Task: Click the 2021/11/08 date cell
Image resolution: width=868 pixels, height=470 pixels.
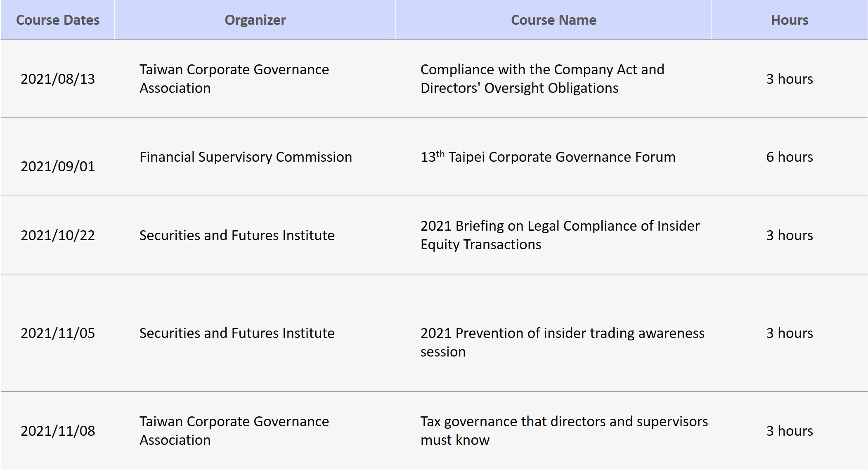Action: (58, 431)
